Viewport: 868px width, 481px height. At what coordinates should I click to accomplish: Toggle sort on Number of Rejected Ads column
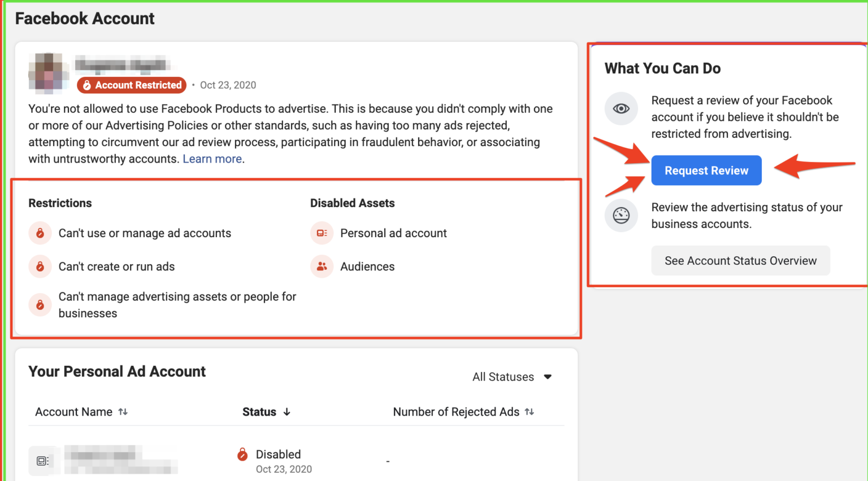(x=529, y=412)
